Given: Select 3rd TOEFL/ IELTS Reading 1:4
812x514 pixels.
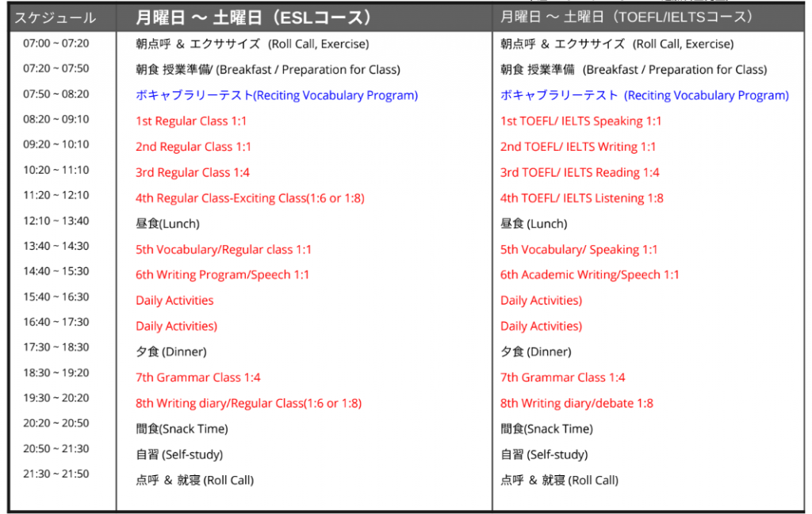Looking at the screenshot, I should tap(580, 173).
